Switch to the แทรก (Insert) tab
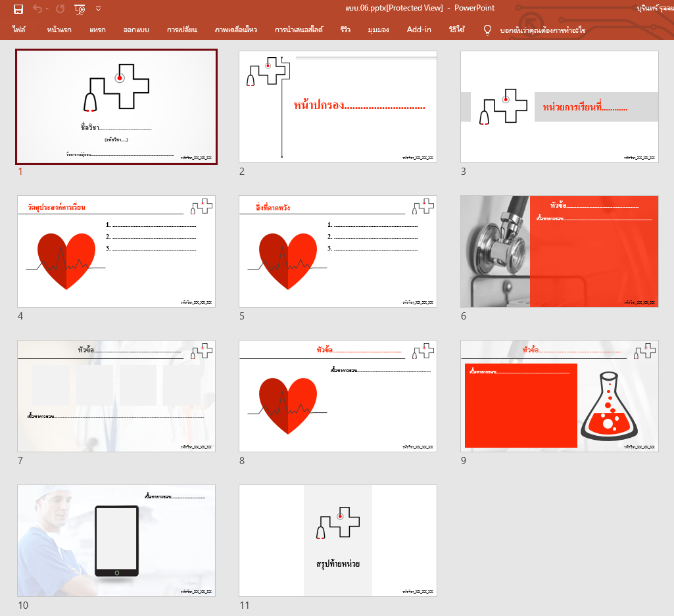The width and height of the screenshot is (674, 616). 97,30
